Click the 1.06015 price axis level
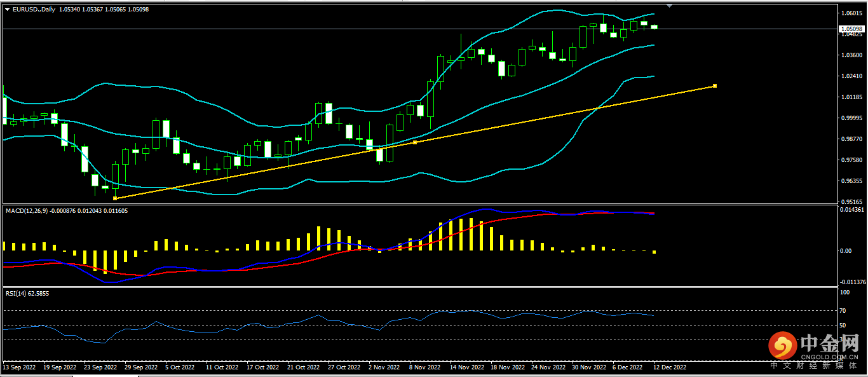Screen dimensions: 868x377 (x=850, y=13)
